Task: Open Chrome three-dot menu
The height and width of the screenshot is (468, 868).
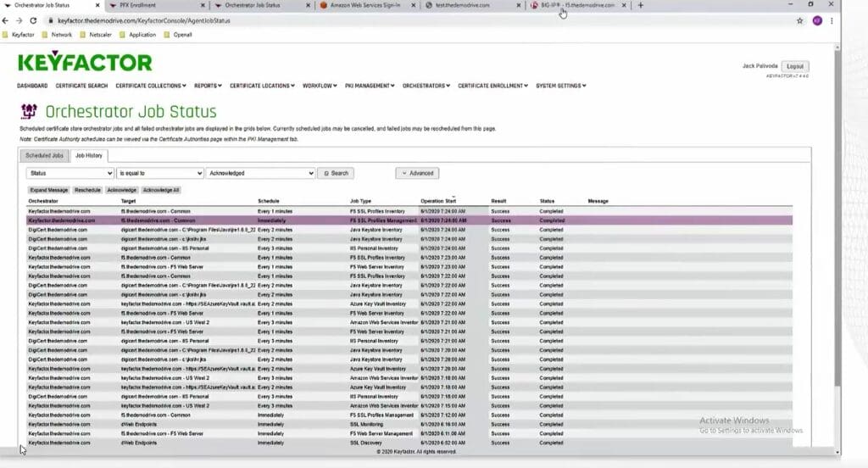Action: click(832, 20)
